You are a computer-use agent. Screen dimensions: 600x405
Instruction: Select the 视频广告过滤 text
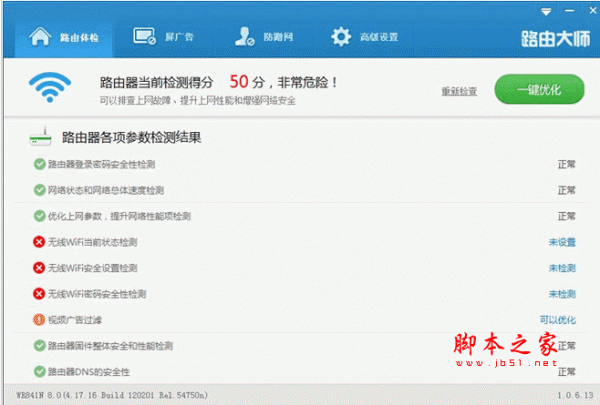click(75, 320)
